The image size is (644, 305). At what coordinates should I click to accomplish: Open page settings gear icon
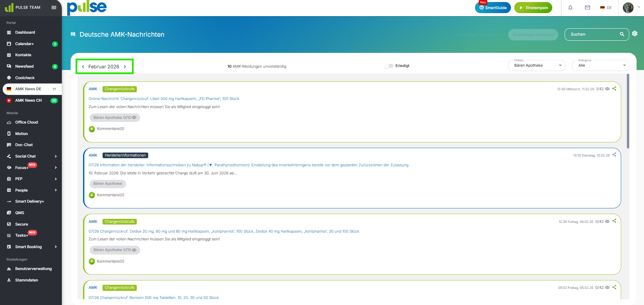(635, 33)
